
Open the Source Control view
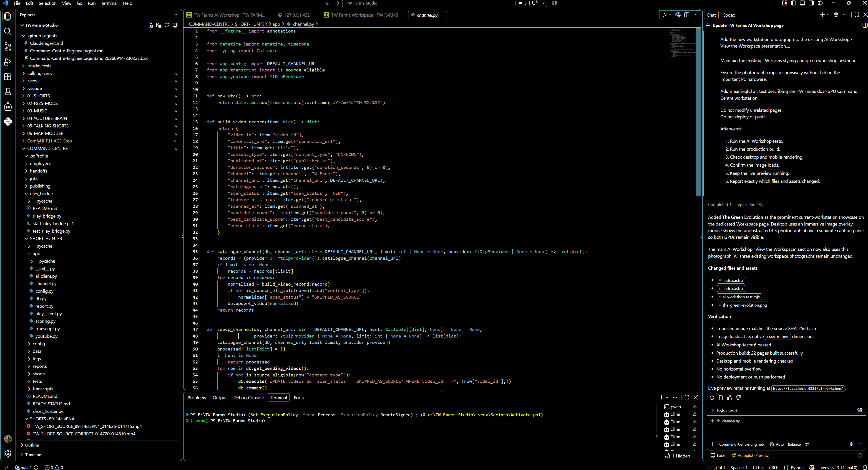[8, 46]
